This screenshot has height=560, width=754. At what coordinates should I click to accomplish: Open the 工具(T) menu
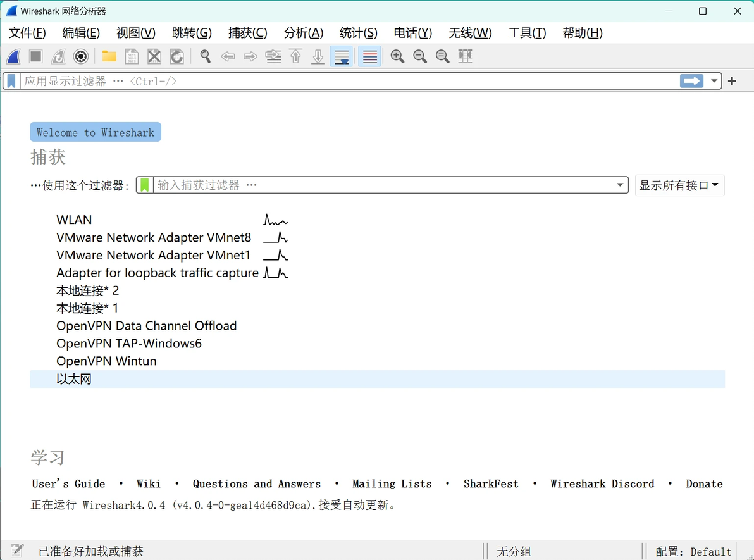click(528, 33)
